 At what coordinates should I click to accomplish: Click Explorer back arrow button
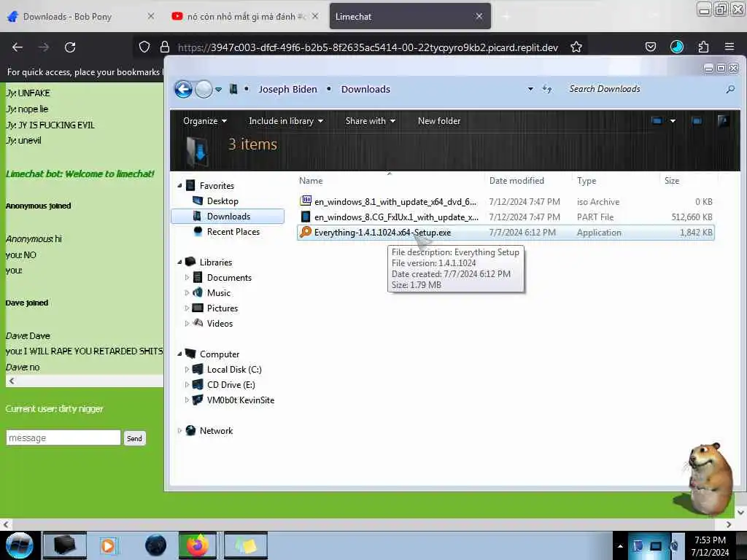pos(183,89)
